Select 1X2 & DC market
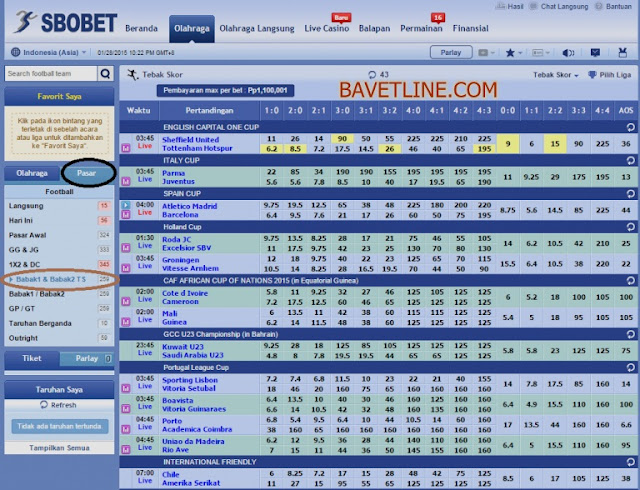 (x=59, y=265)
